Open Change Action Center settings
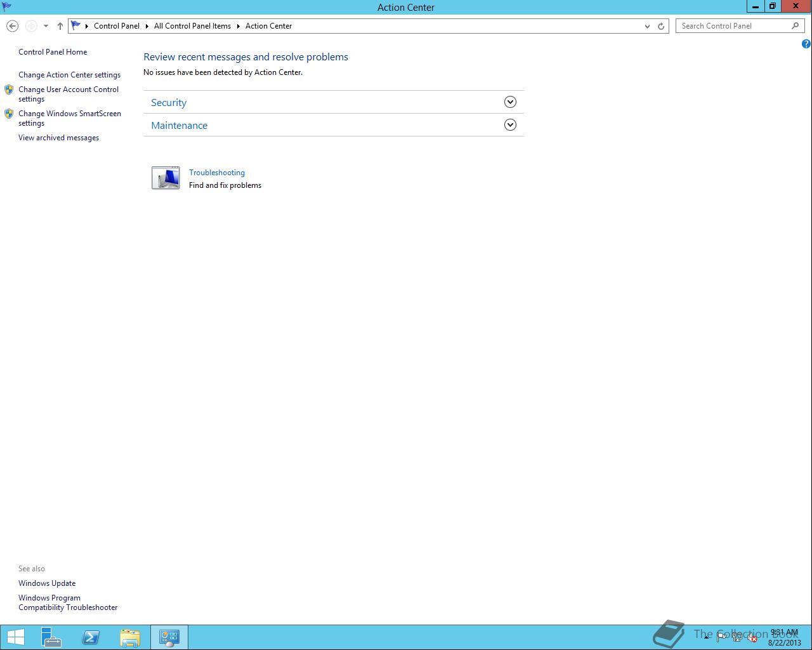This screenshot has width=812, height=650. pos(69,75)
